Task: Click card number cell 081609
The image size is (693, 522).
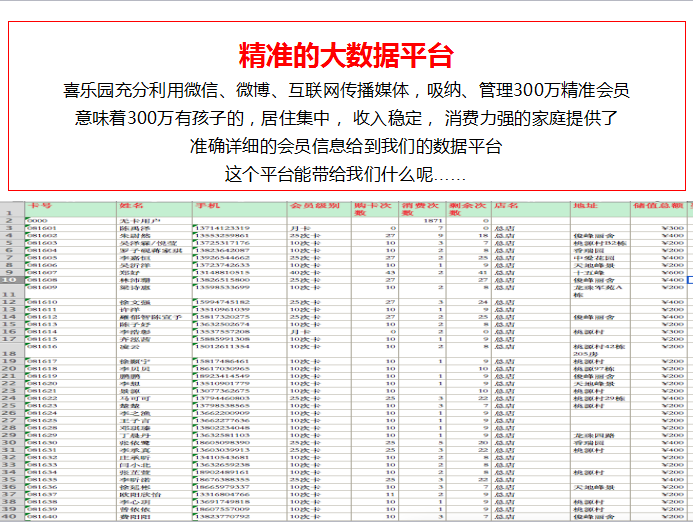Action: tap(71, 291)
